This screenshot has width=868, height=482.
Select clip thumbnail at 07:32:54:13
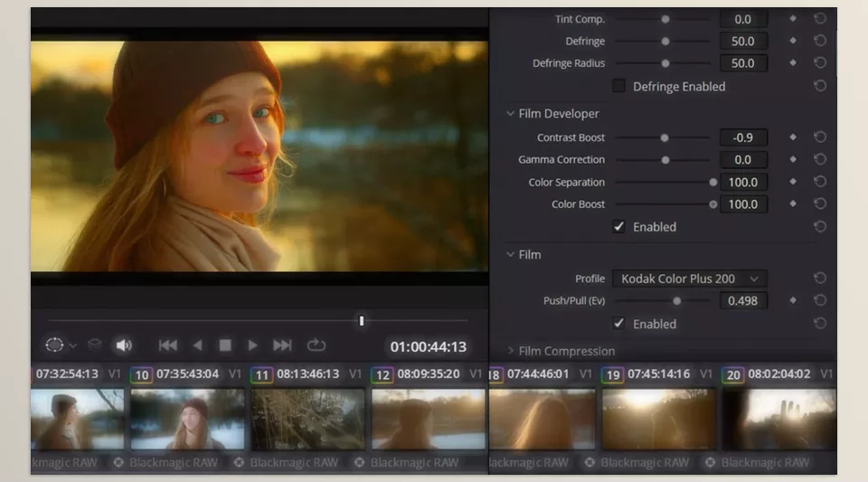(78, 419)
